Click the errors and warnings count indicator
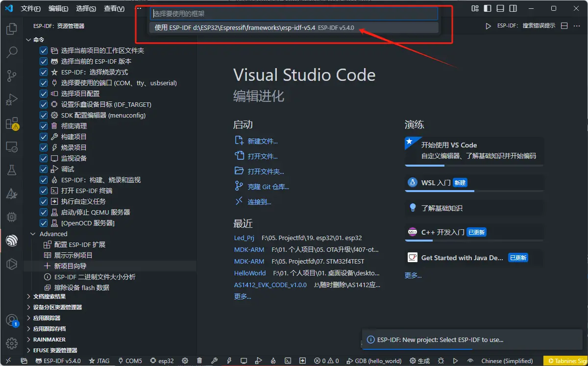 click(x=327, y=361)
